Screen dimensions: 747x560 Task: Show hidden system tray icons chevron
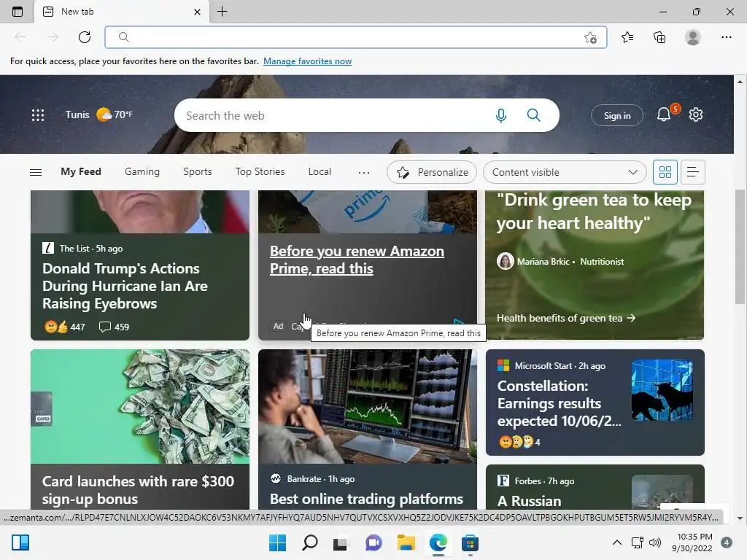pyautogui.click(x=616, y=542)
